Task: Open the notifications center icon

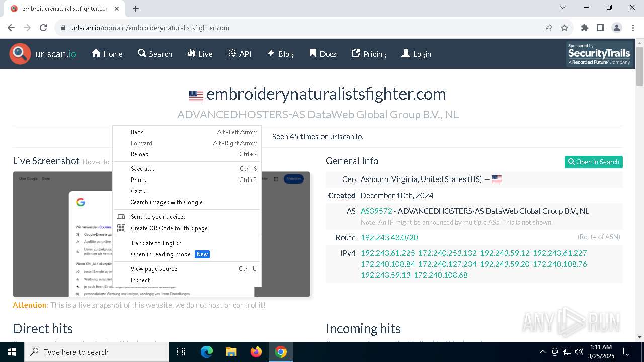Action: pos(627,352)
